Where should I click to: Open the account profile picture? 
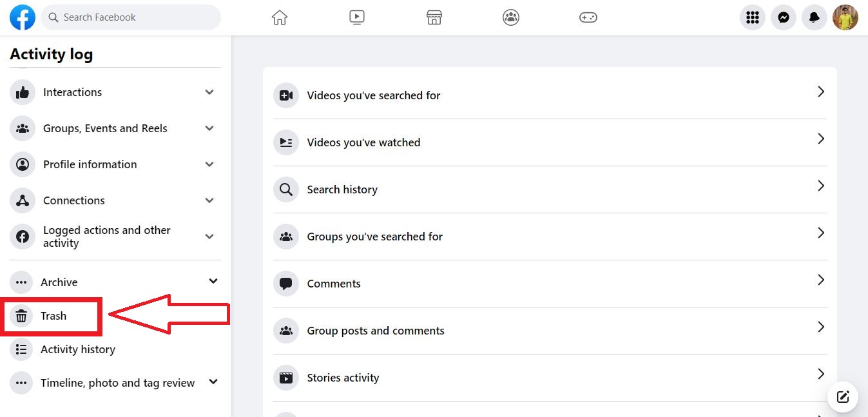click(845, 17)
